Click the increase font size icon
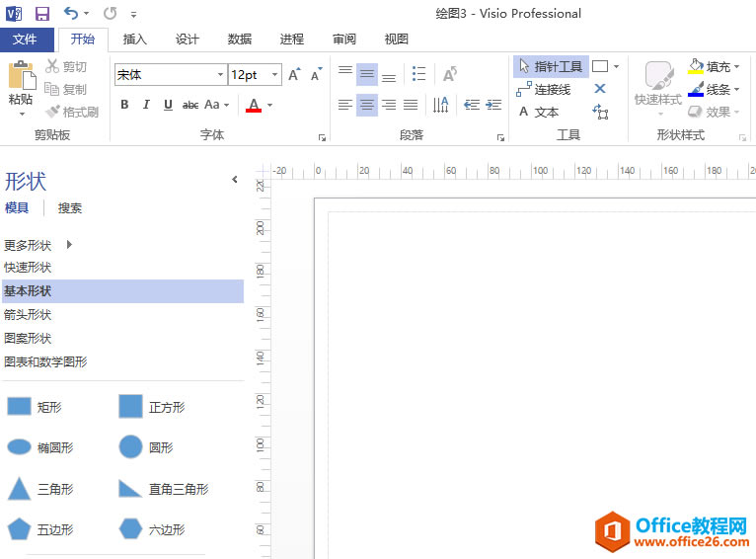This screenshot has height=559, width=756. [x=294, y=75]
